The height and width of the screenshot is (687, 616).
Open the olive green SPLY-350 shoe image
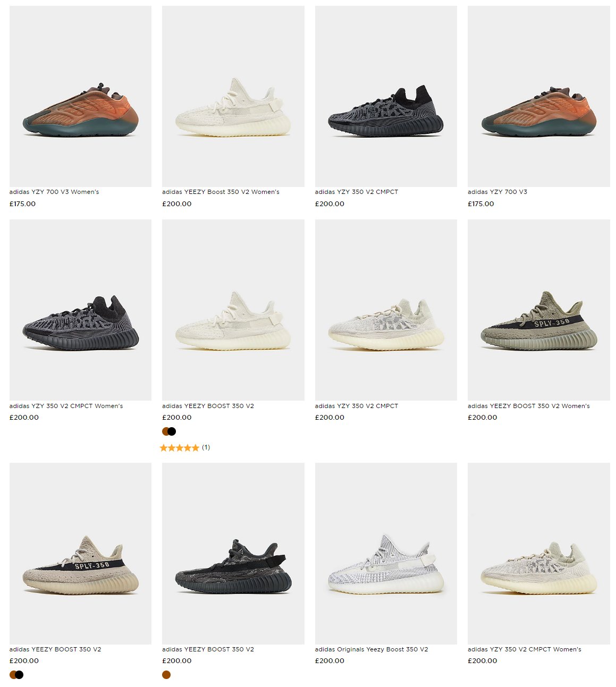538,310
